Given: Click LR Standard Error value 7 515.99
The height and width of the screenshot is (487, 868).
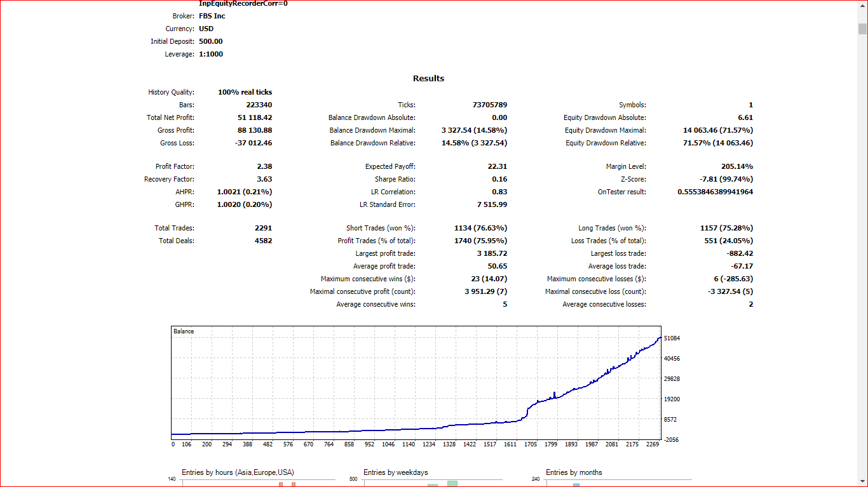Looking at the screenshot, I should pyautogui.click(x=492, y=204).
